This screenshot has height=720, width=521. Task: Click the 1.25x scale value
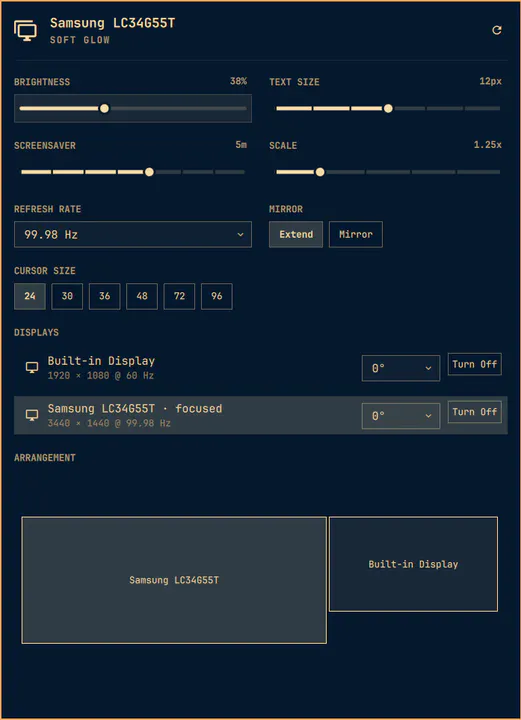[487, 145]
